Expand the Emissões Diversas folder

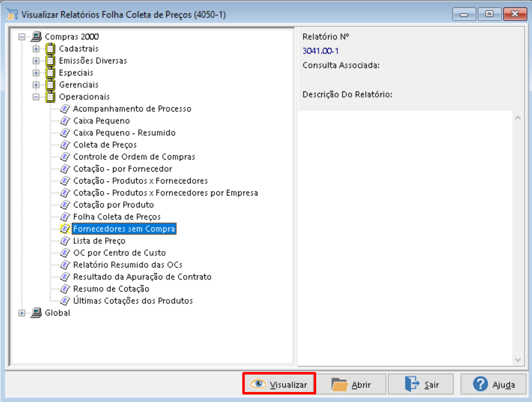[36, 61]
